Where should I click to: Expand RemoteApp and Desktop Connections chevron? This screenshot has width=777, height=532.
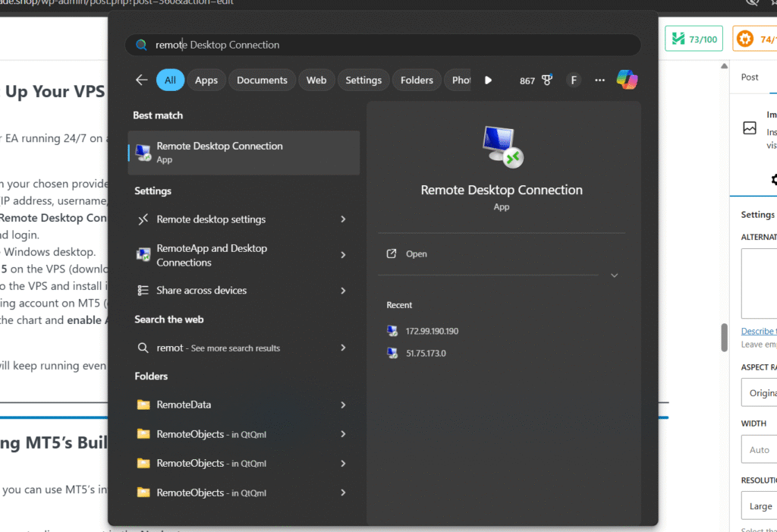tap(343, 255)
